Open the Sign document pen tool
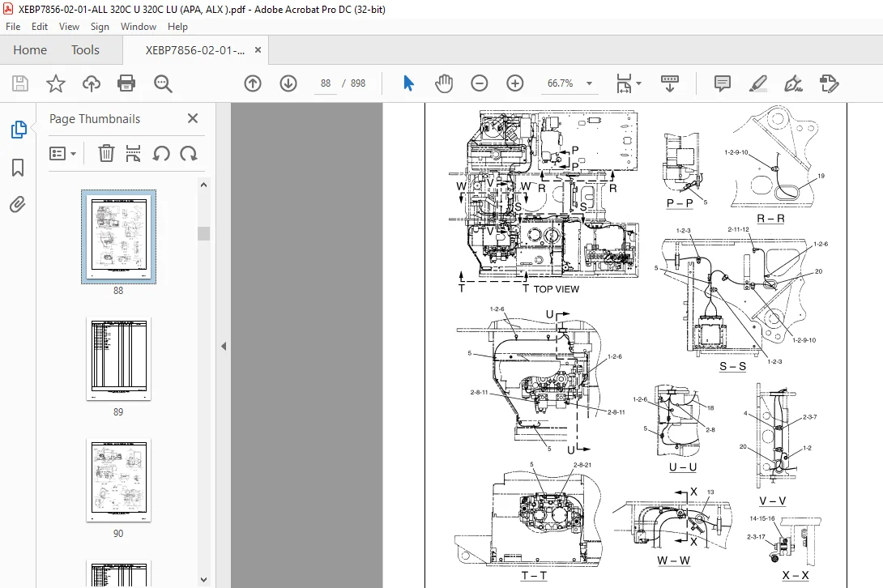The height and width of the screenshot is (588, 883). click(x=793, y=83)
